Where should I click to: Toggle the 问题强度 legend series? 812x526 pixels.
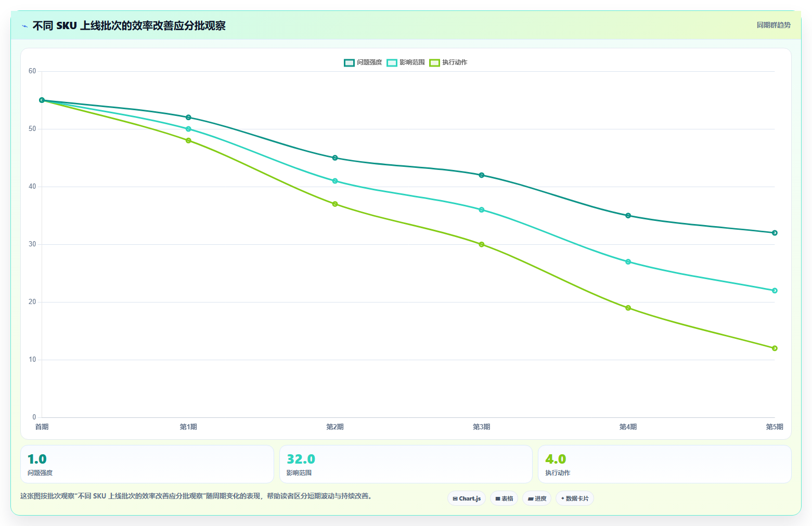pyautogui.click(x=363, y=62)
